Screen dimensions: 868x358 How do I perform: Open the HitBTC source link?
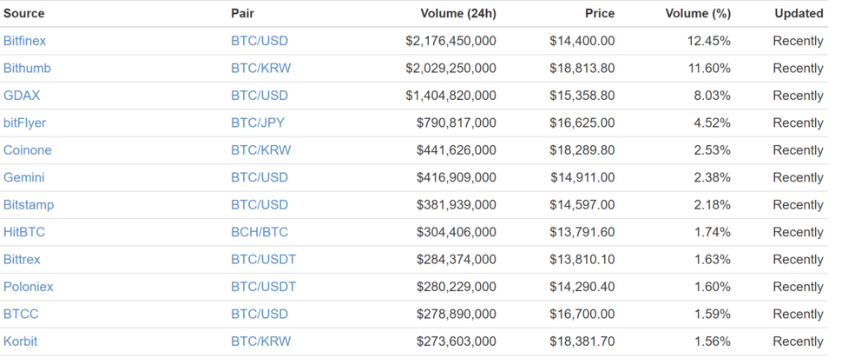coord(23,232)
